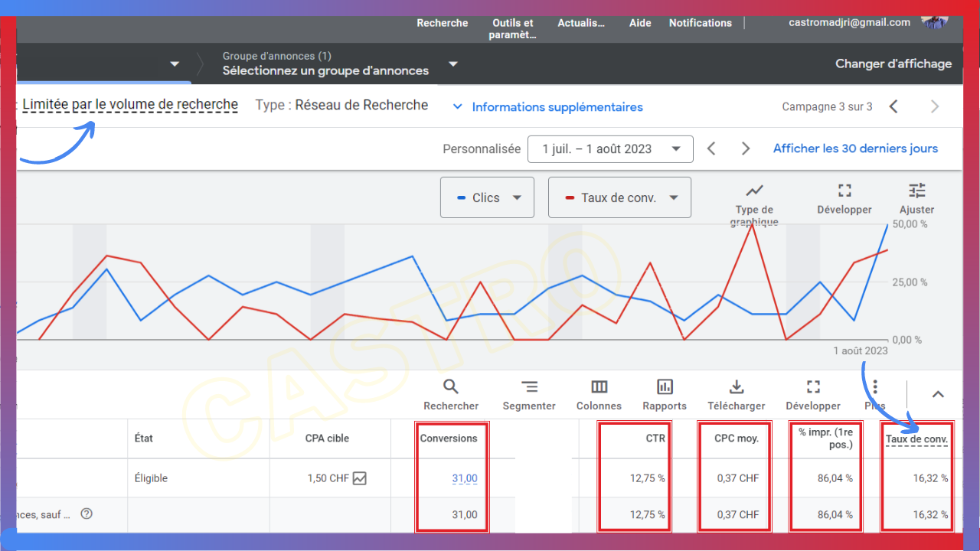980x551 pixels.
Task: Open the date range dropdown
Action: 610,149
